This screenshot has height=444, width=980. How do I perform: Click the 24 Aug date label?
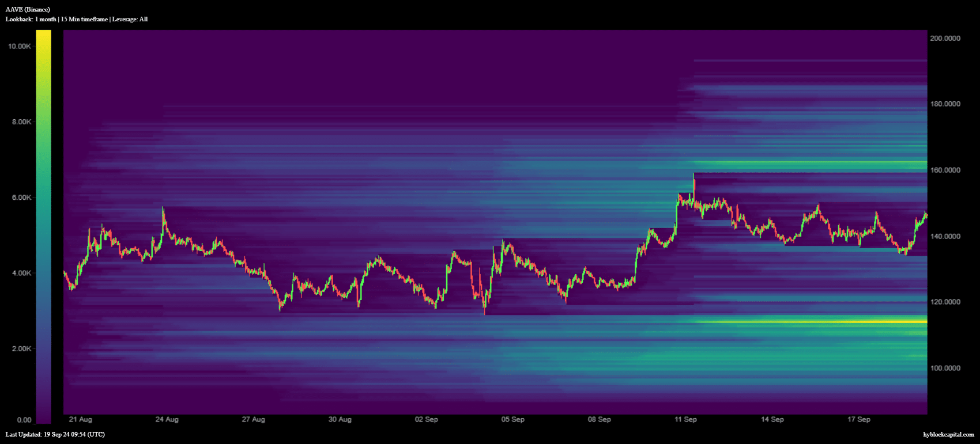point(167,419)
